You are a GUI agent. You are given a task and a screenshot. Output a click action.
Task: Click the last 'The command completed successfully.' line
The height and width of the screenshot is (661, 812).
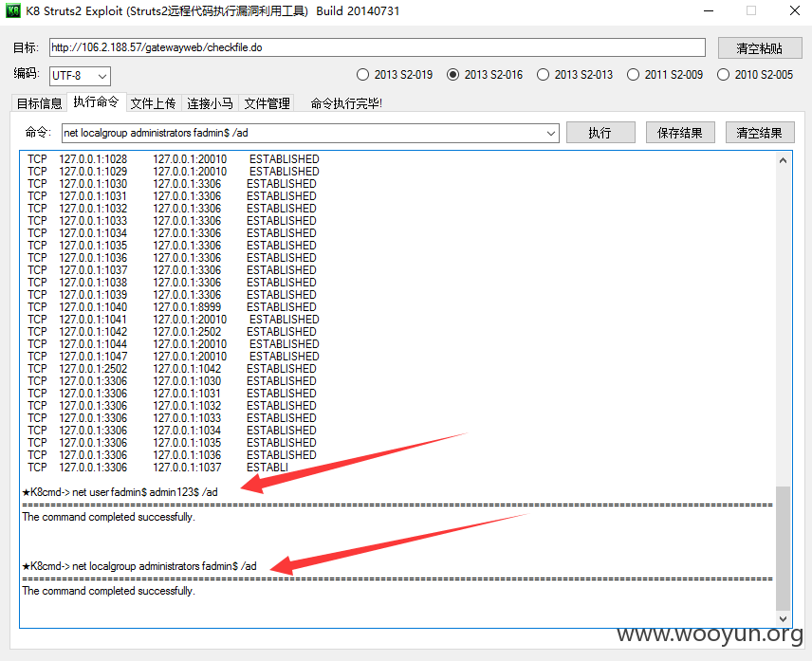coord(109,591)
